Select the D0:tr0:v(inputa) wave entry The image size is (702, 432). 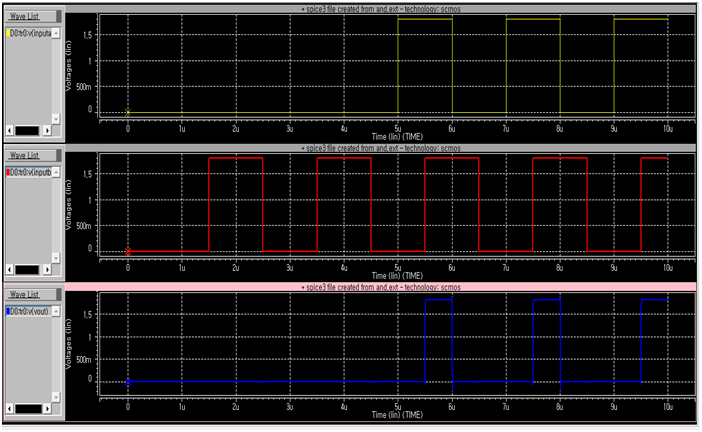click(x=30, y=33)
